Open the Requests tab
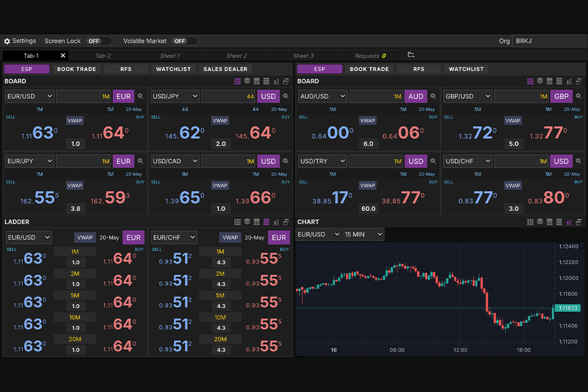The height and width of the screenshot is (392, 588). pos(370,56)
